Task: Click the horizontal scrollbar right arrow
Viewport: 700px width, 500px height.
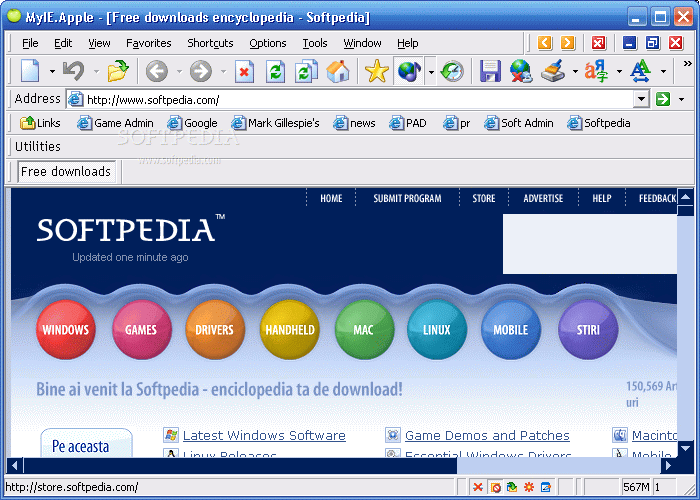Action: click(x=668, y=466)
